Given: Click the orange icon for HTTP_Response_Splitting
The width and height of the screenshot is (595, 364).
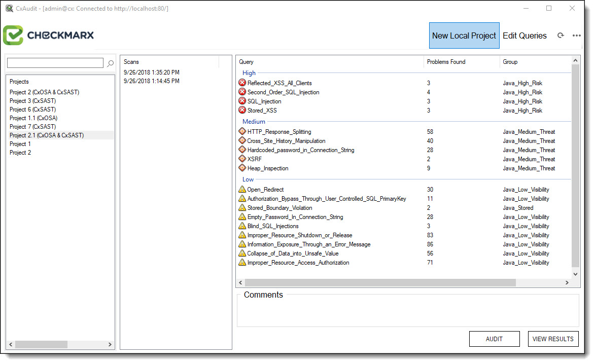Looking at the screenshot, I should tap(242, 131).
